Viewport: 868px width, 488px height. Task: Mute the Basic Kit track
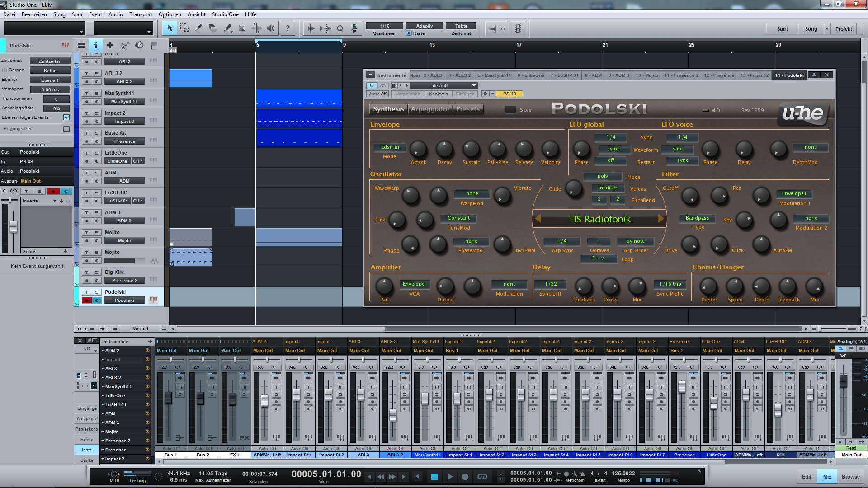87,133
